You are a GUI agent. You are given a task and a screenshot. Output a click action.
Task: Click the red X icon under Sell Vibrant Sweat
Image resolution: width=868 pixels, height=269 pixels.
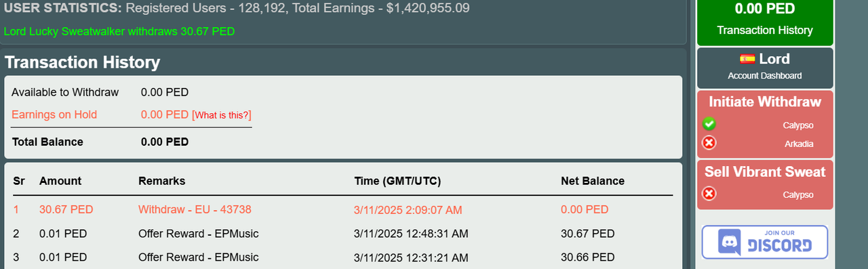[709, 194]
